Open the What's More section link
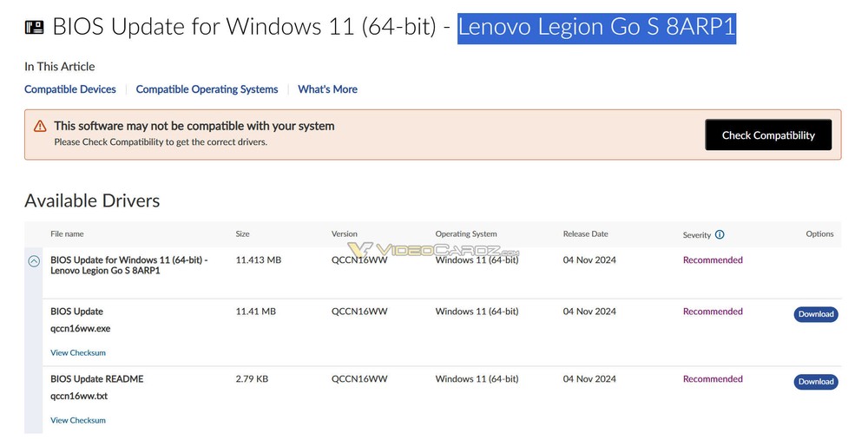This screenshot has width=868, height=440. click(327, 89)
